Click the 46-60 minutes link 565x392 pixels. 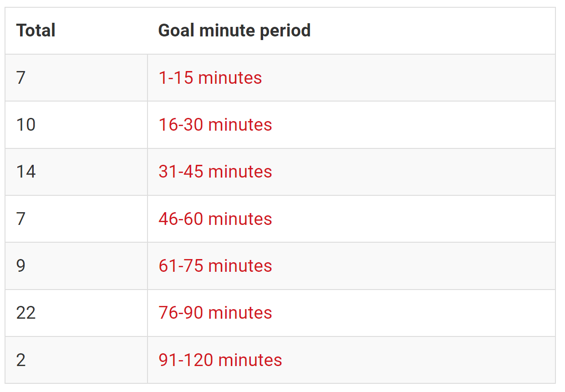point(215,219)
